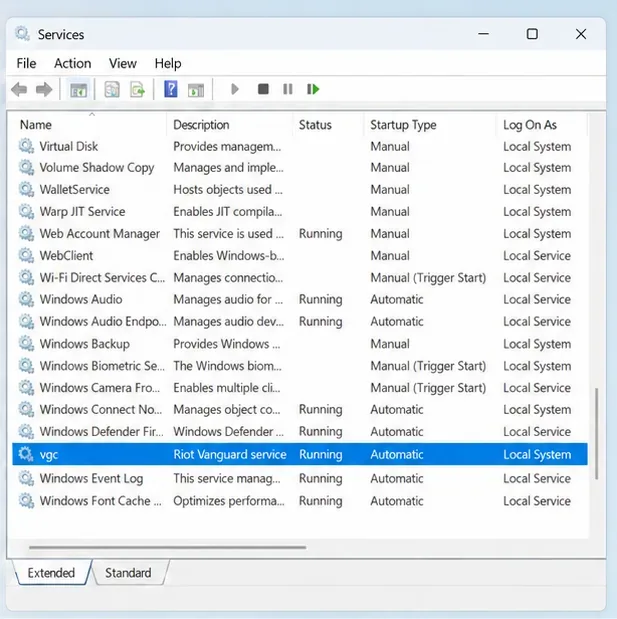The image size is (617, 619).
Task: Select the Wi-Fi Direct Services C... row
Action: [x=300, y=278]
